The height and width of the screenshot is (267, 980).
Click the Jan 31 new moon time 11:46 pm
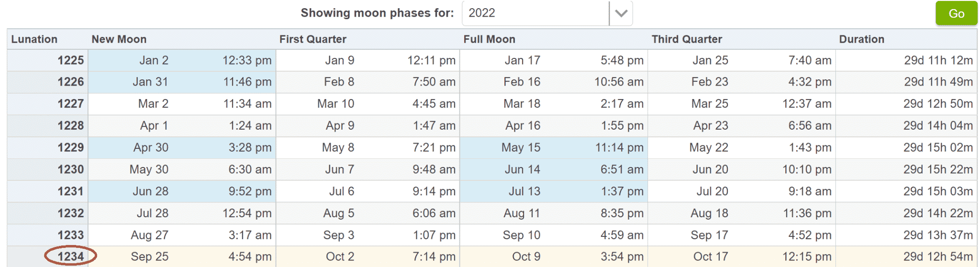pos(247,82)
